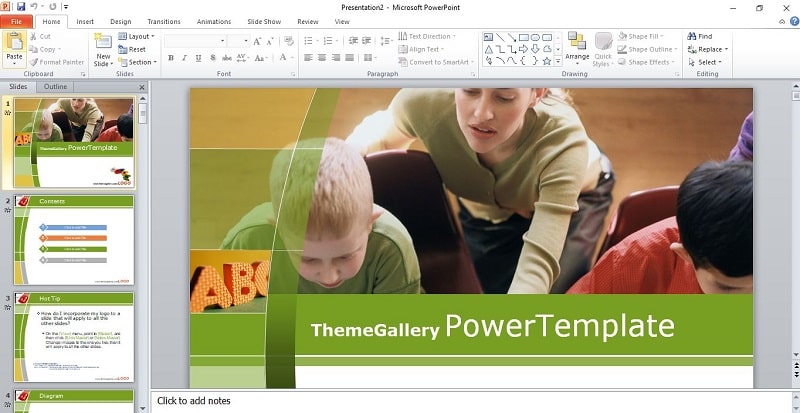Switch to the Slide Show tab
This screenshot has height=413, width=800.
(x=264, y=21)
